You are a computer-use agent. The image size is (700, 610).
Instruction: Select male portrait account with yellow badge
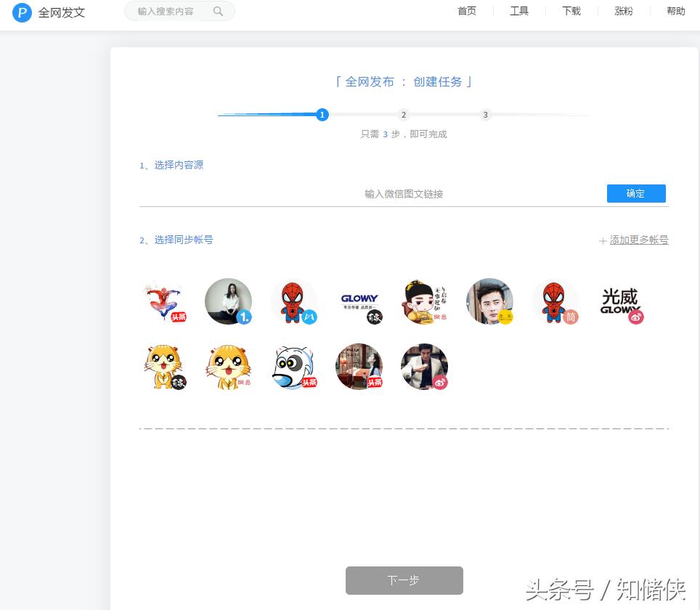[489, 301]
